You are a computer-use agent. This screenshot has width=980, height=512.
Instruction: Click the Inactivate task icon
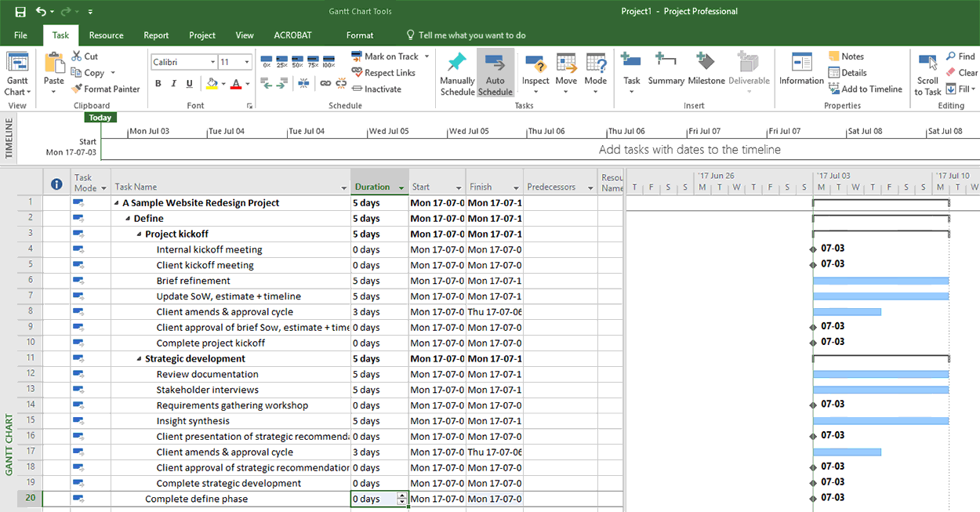(357, 89)
